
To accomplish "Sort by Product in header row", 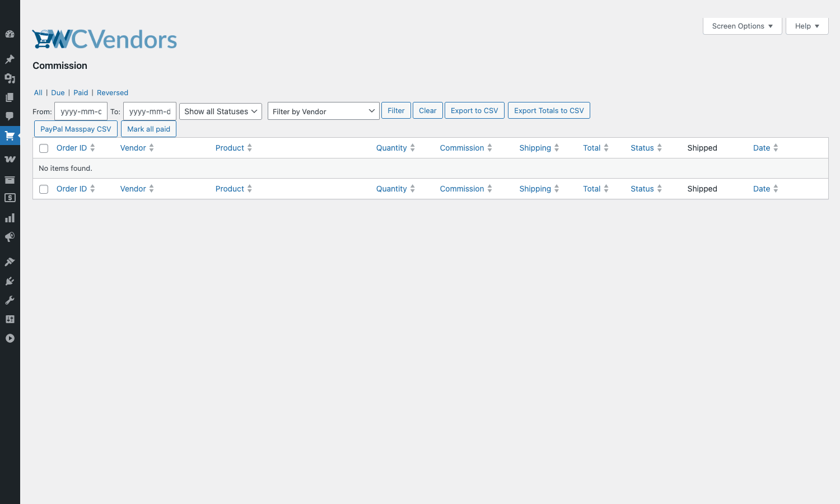I will 234,148.
